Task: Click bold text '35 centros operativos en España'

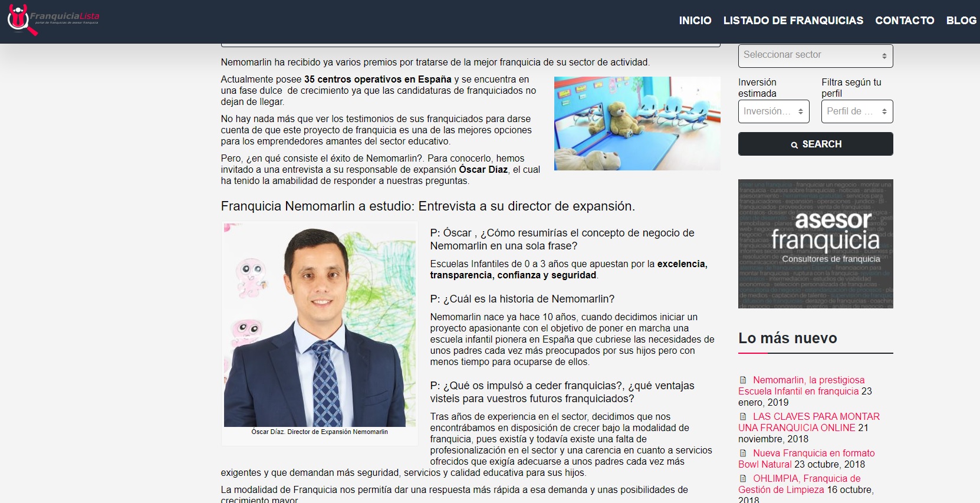Action: tap(378, 79)
